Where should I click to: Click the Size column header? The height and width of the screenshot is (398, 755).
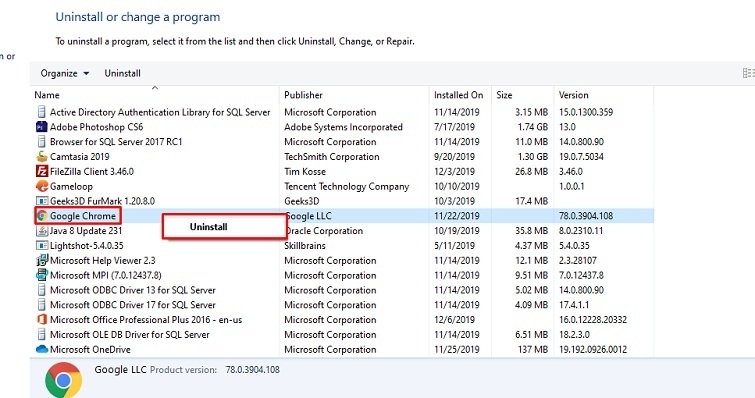tap(504, 95)
